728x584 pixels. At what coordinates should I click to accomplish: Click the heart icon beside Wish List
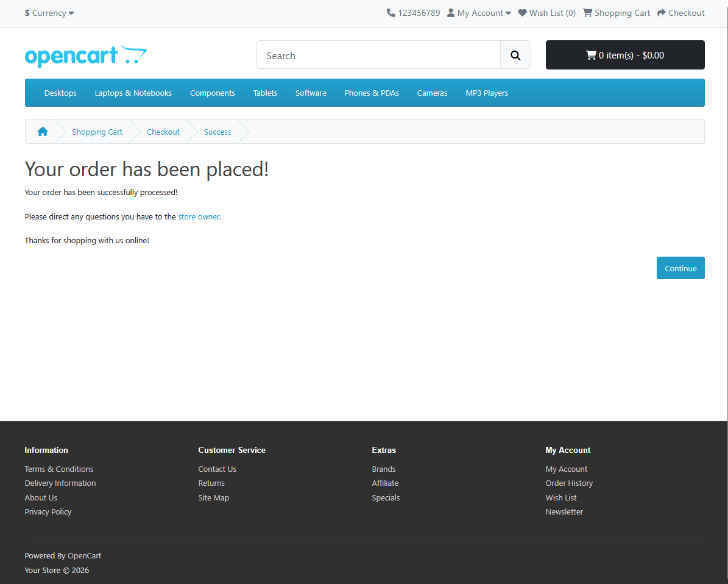pos(522,13)
